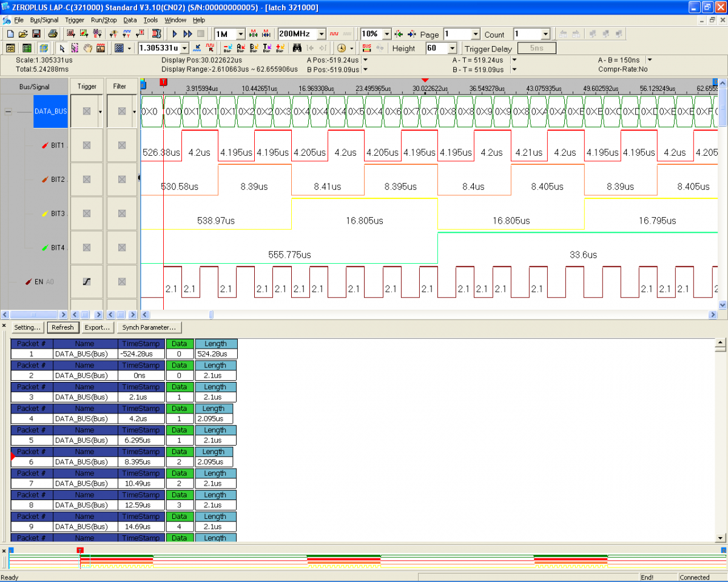Click the repetitive run double-arrow icon
728x582 pixels.
tap(187, 34)
